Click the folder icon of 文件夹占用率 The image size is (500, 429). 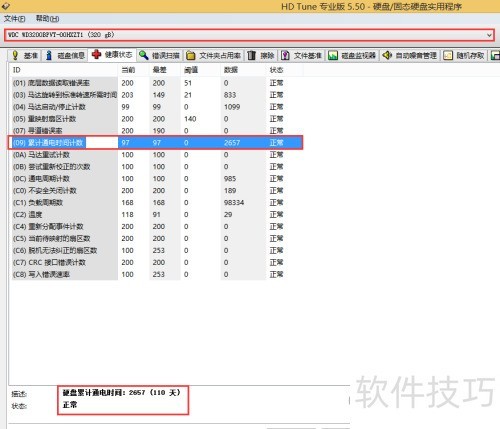tap(191, 55)
